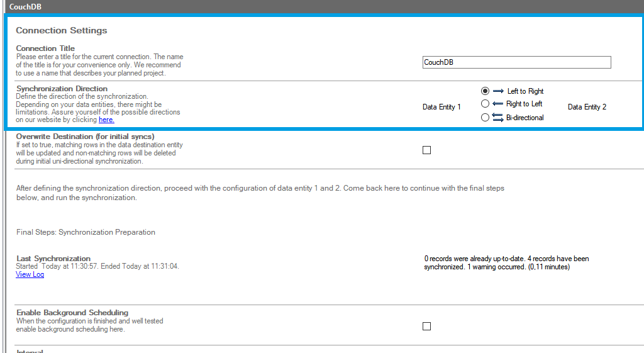Click the Left to Right arrow icon

coord(497,91)
